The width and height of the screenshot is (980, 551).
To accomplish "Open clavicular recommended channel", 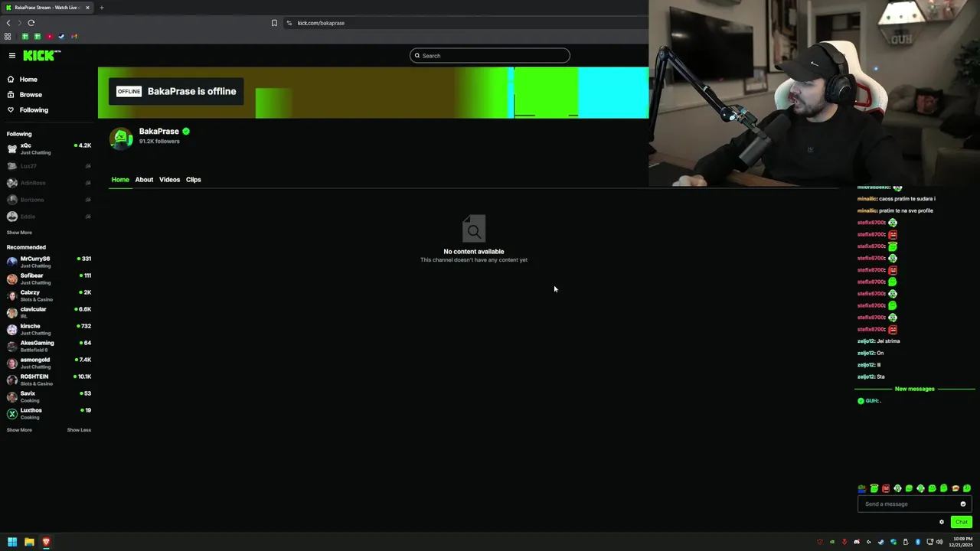I will (x=49, y=312).
